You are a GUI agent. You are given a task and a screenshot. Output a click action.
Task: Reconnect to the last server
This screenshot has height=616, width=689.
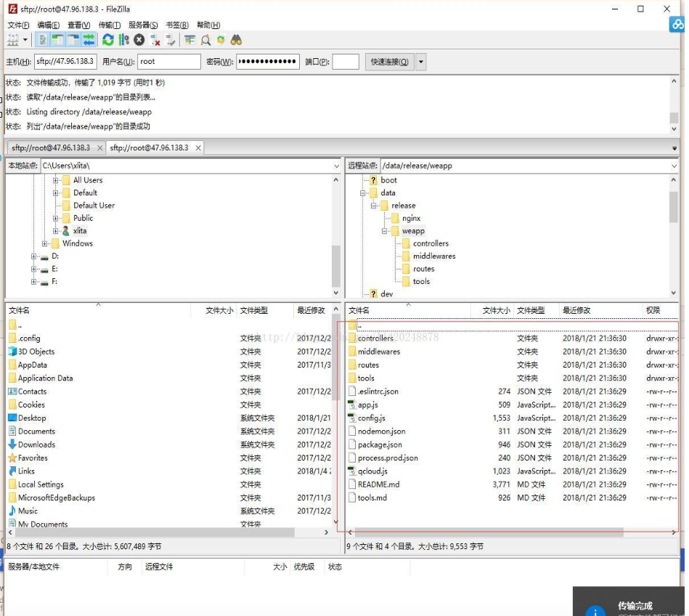click(x=171, y=41)
